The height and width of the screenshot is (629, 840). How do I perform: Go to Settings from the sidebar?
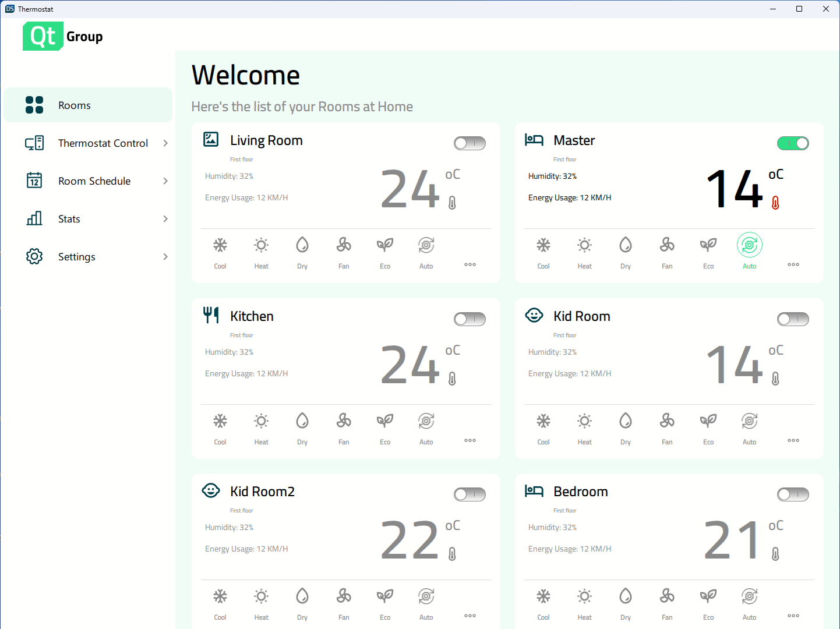(76, 256)
